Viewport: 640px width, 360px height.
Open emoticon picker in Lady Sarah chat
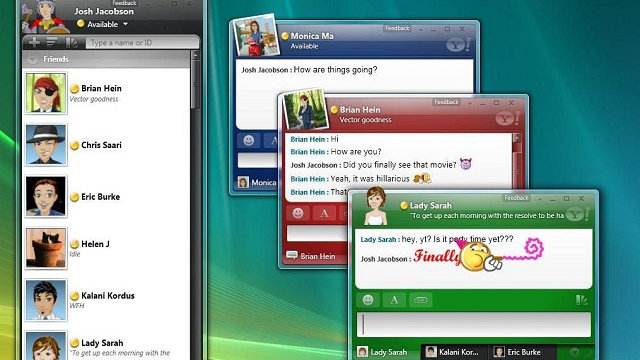point(368,300)
